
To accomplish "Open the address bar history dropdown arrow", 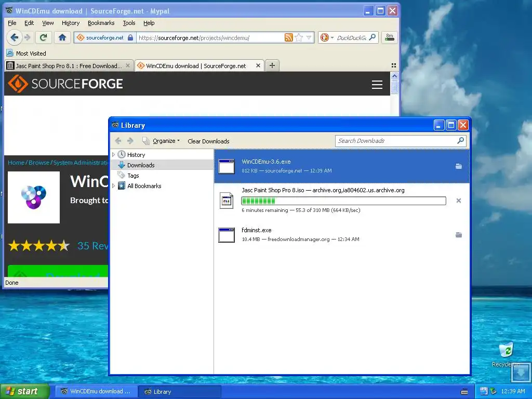I will pos(309,37).
